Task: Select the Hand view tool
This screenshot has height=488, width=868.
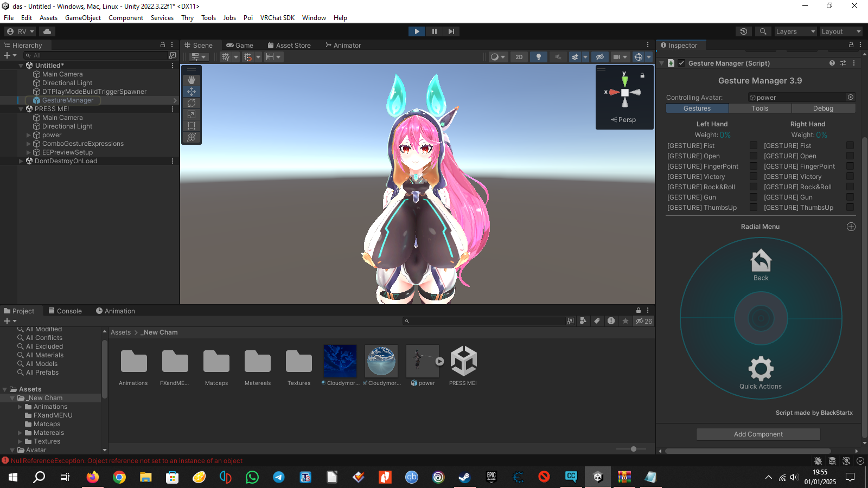Action: pos(192,80)
